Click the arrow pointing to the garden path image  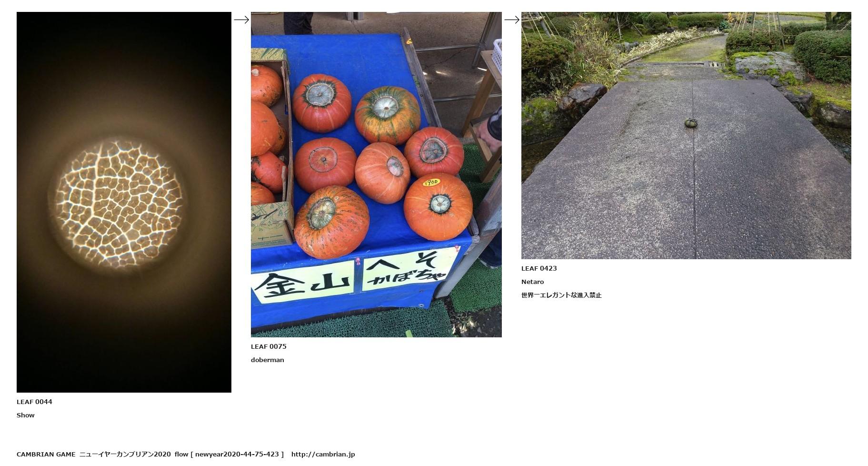click(x=512, y=20)
